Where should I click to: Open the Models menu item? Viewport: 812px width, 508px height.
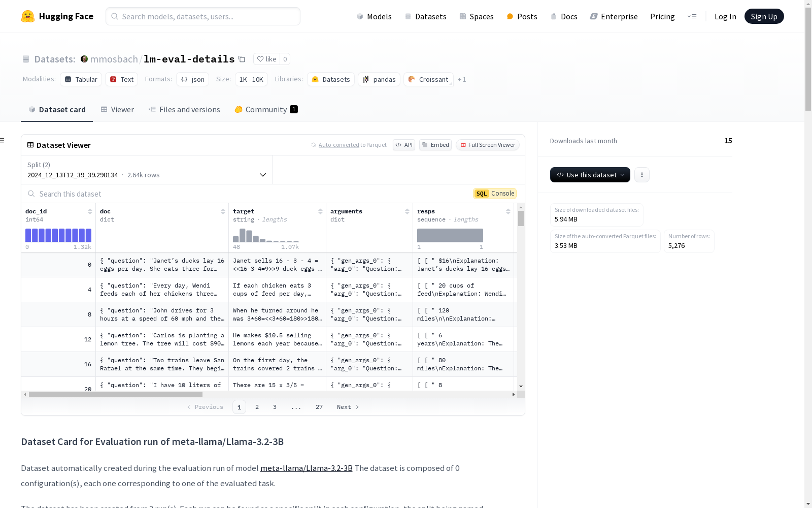pyautogui.click(x=374, y=16)
